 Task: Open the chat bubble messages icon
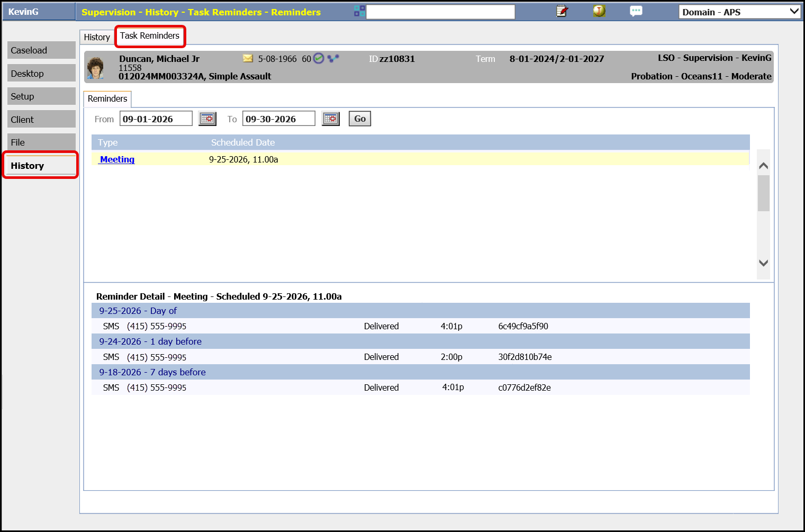coord(636,11)
